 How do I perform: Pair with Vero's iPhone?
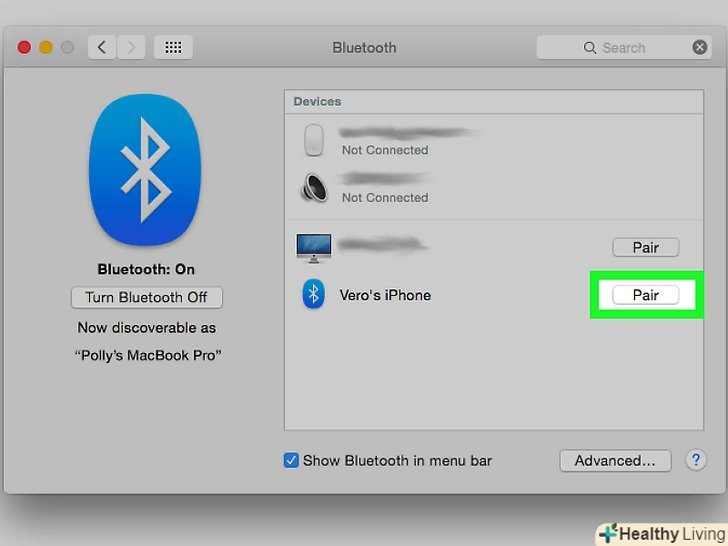tap(646, 295)
